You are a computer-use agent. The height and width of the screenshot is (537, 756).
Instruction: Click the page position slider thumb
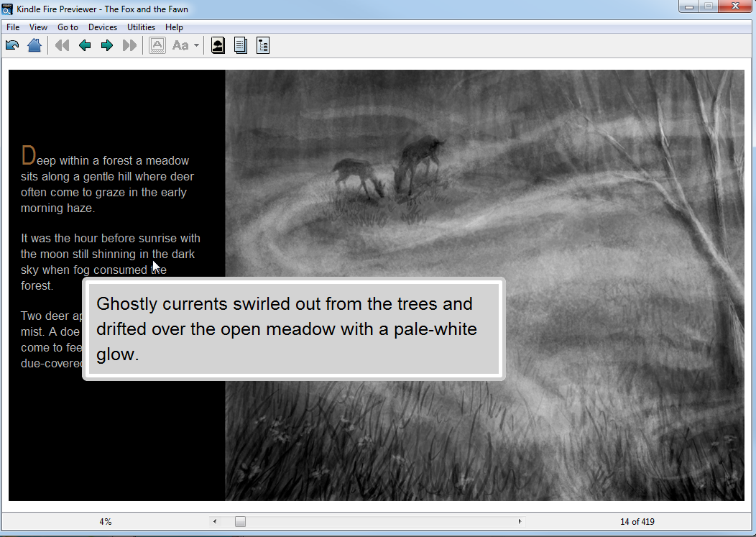point(240,522)
